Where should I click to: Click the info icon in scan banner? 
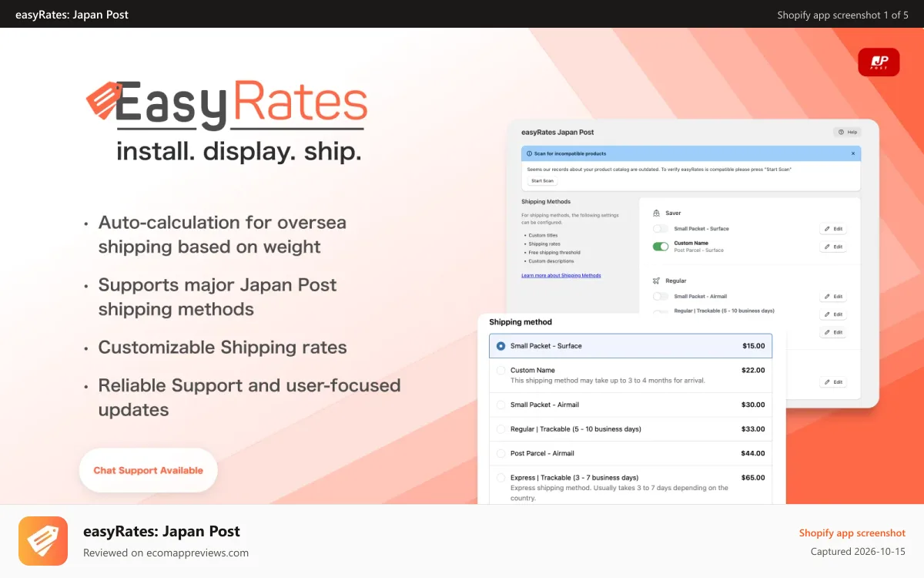pyautogui.click(x=529, y=153)
